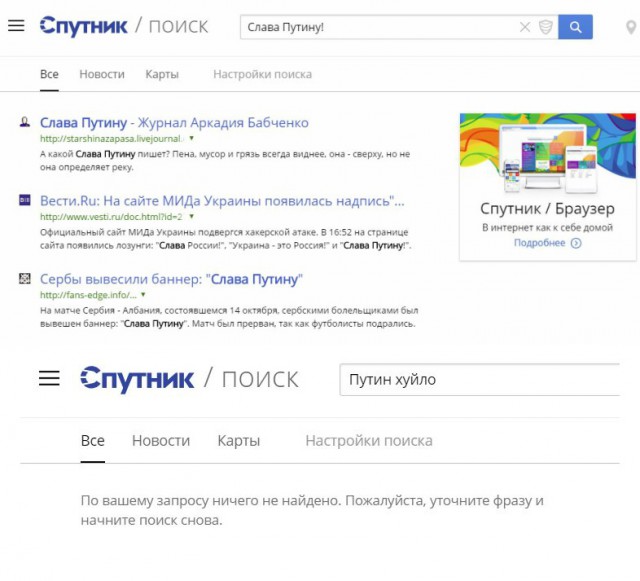Switch to the lower 'Новости' tab
Screen dimensions: 640x581
(161, 441)
